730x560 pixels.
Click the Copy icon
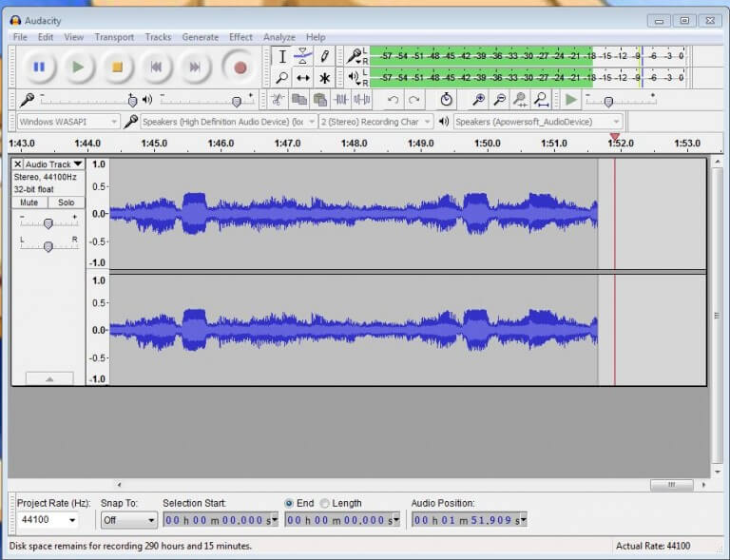coord(298,100)
